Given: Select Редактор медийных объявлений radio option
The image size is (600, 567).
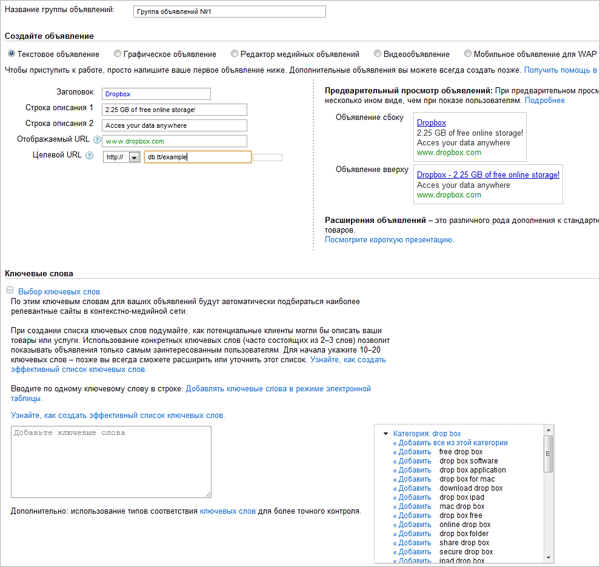Looking at the screenshot, I should tap(234, 54).
